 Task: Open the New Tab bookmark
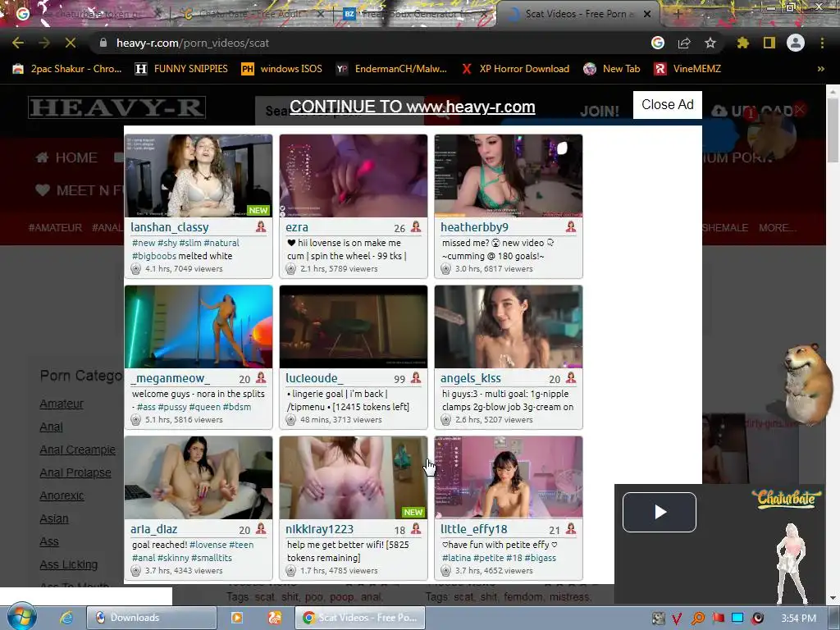point(612,69)
